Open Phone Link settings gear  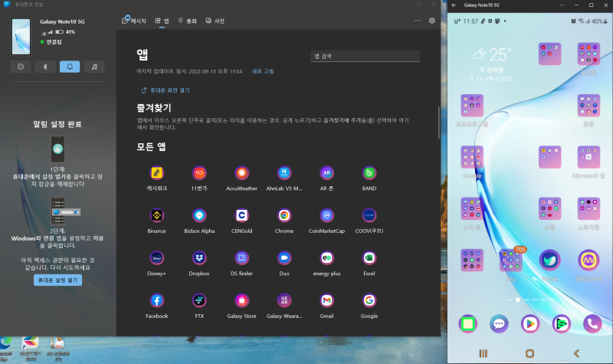[431, 21]
